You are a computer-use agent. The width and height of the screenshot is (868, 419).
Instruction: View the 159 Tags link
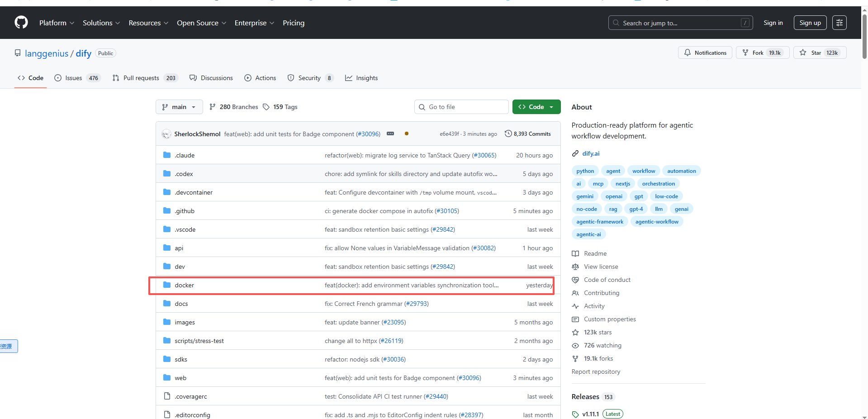click(x=280, y=107)
